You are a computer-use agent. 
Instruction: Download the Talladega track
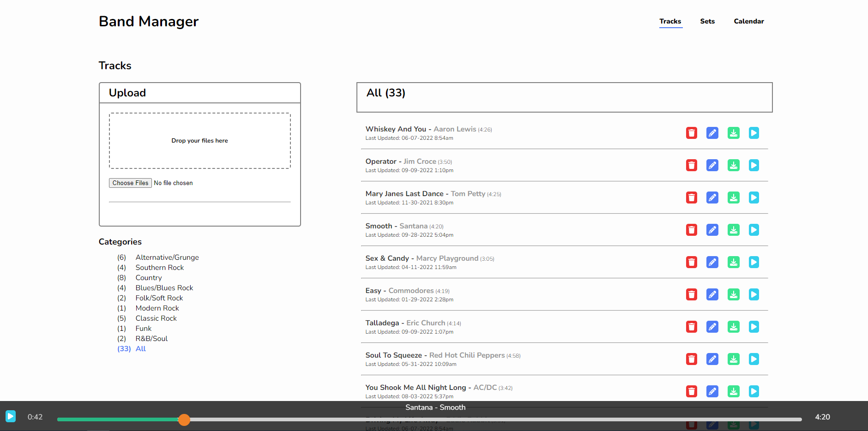click(x=734, y=327)
